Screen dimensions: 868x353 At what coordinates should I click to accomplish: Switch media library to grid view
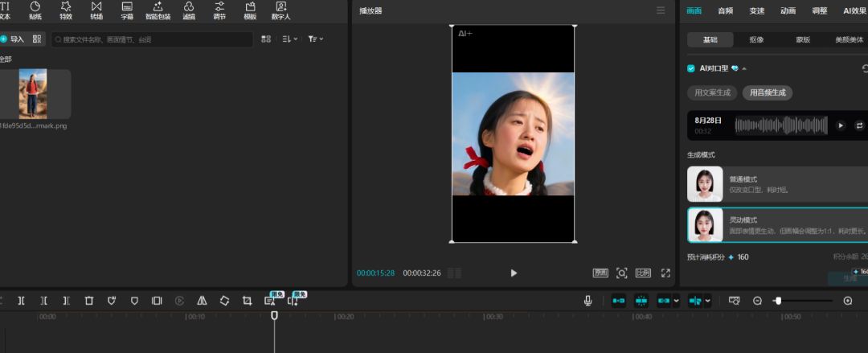click(266, 39)
